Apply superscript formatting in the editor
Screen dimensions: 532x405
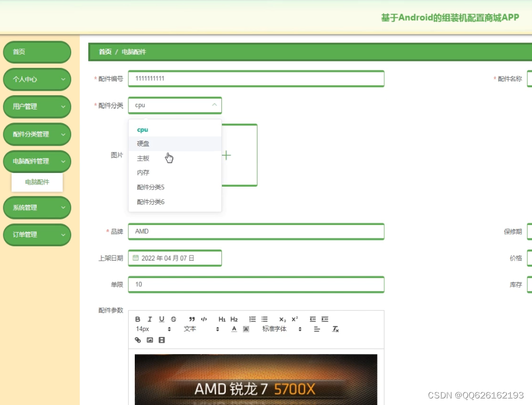pos(294,319)
